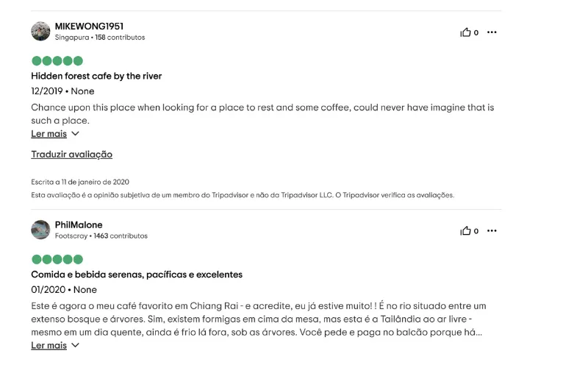Click 'Comida e bebida serenas' review title

[x=137, y=275]
